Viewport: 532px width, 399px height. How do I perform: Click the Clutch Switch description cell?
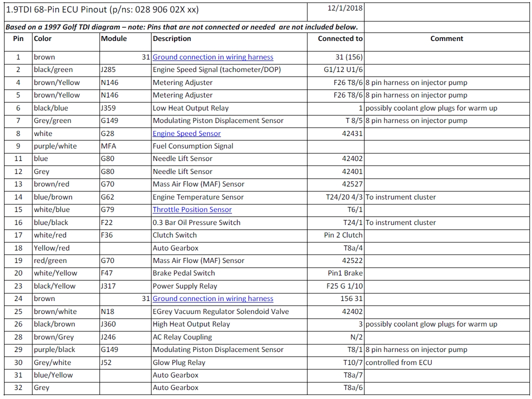coord(175,235)
